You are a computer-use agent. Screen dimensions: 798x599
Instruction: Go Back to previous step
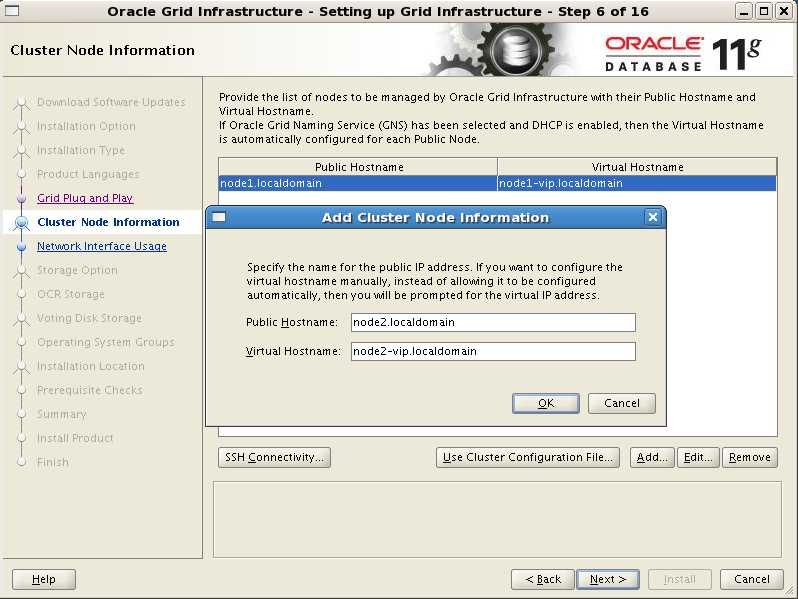(x=543, y=579)
